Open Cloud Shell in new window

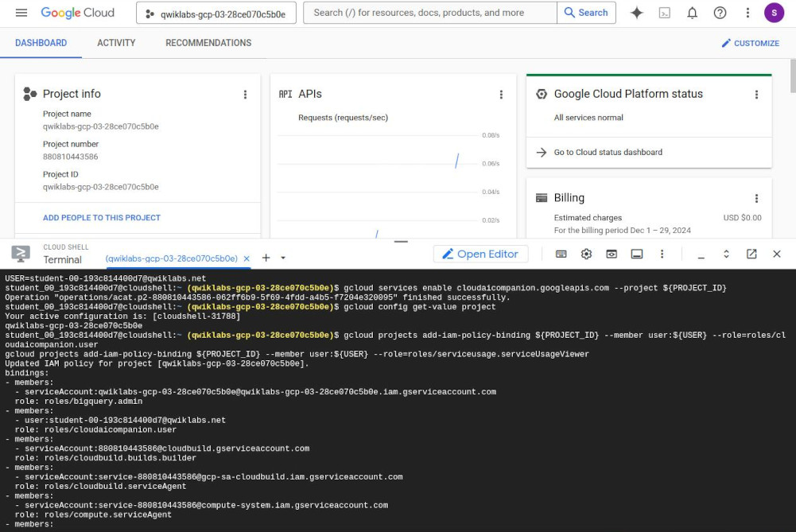click(751, 254)
